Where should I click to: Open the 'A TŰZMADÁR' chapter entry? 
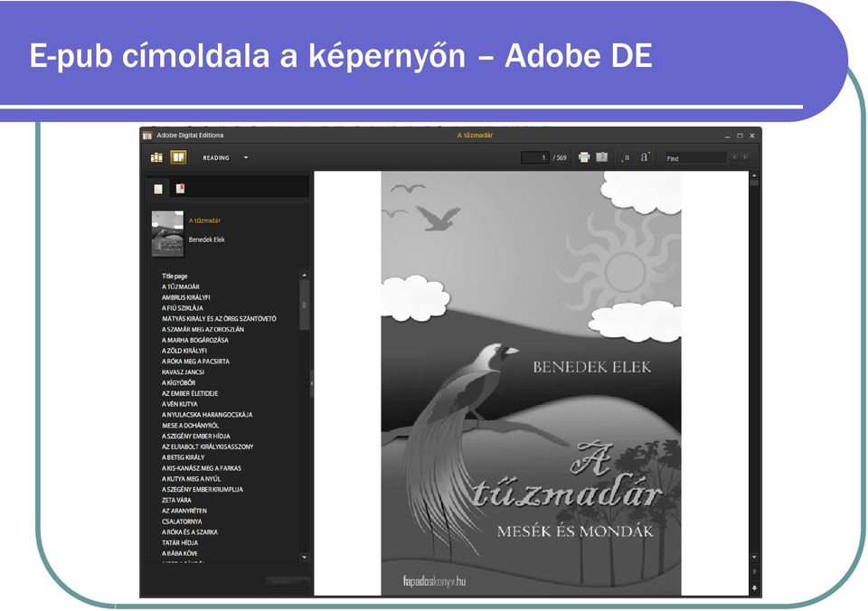pyautogui.click(x=181, y=287)
